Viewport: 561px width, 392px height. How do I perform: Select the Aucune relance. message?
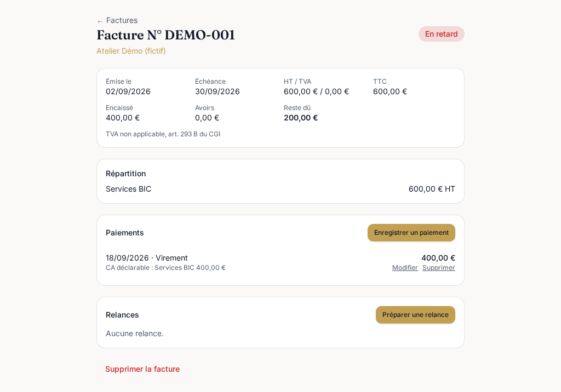pos(135,333)
